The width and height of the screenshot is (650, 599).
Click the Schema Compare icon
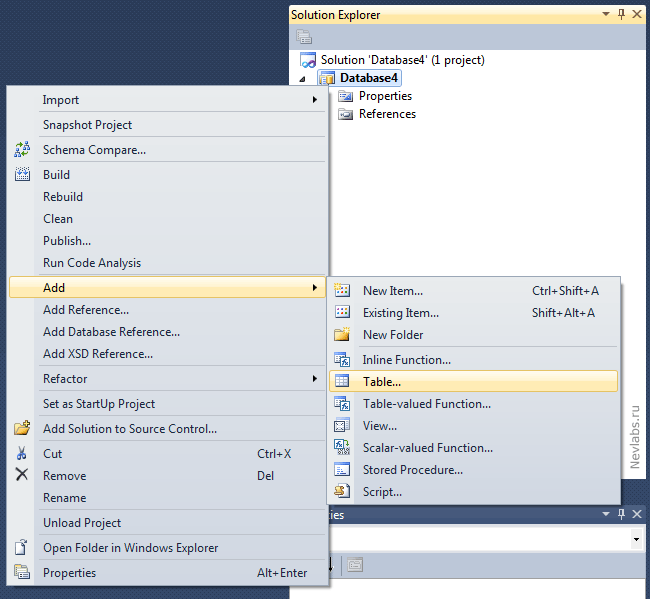point(22,150)
